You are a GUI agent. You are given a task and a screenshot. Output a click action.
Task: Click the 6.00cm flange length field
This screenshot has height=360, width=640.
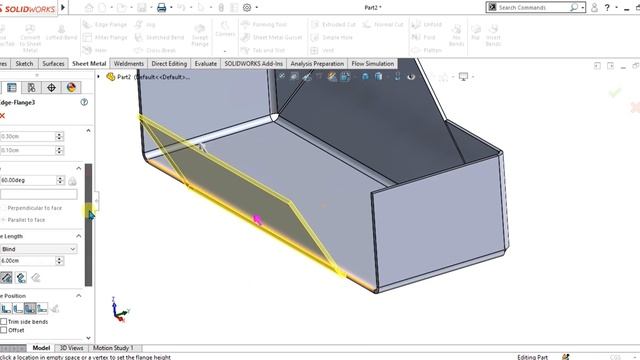(27, 261)
